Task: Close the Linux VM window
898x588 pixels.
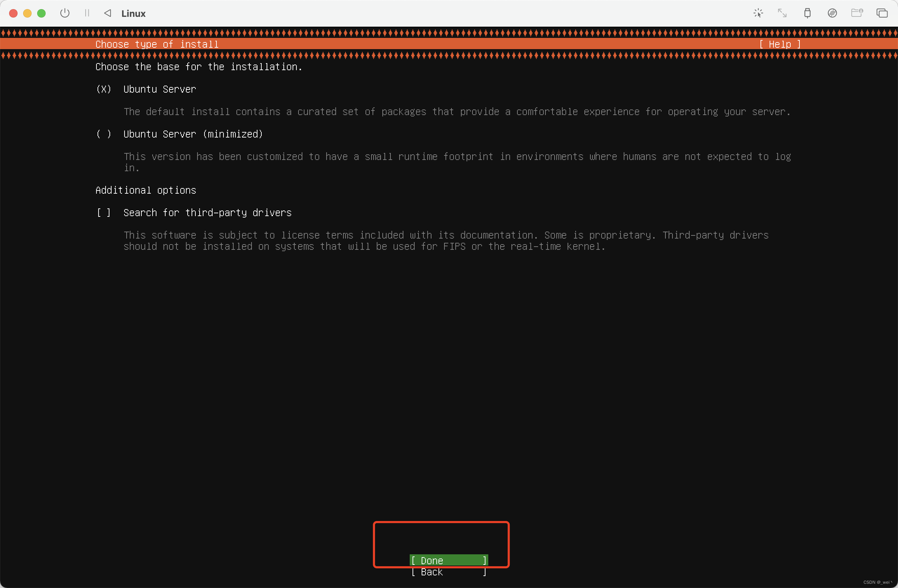Action: click(x=13, y=14)
